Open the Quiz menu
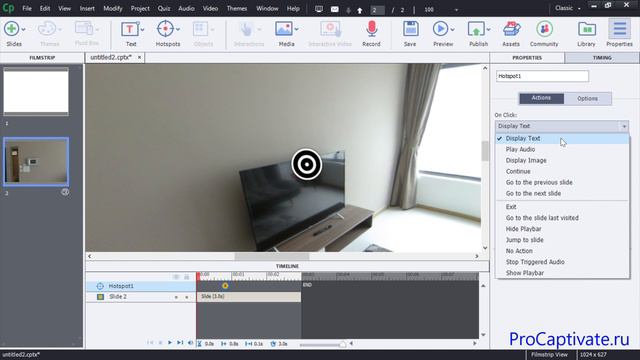640x360 pixels. [x=164, y=8]
